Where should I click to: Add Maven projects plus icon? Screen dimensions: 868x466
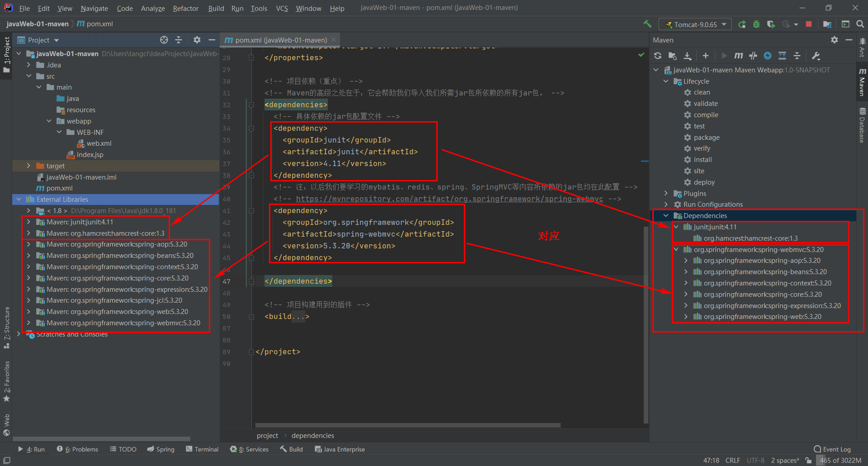pos(706,56)
